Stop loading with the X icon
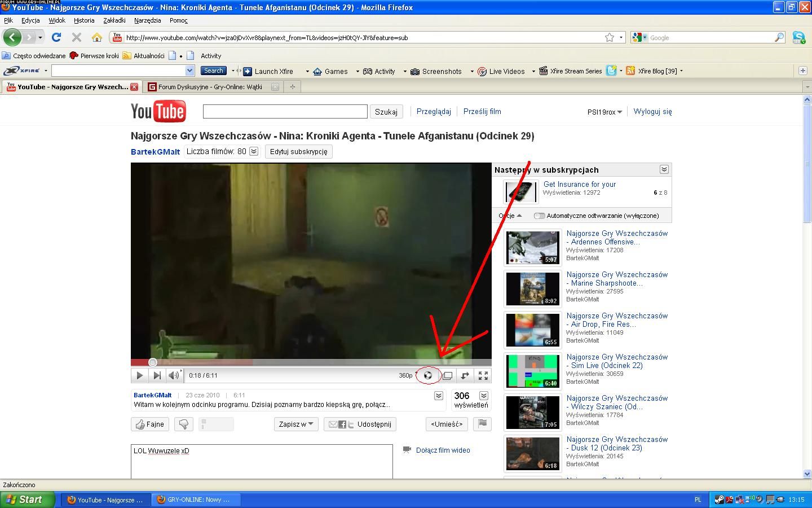Image resolution: width=812 pixels, height=508 pixels. [x=77, y=37]
